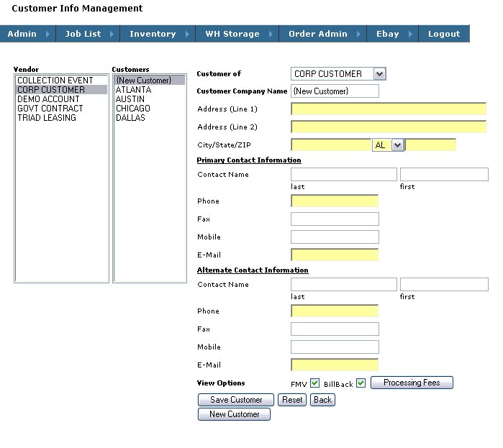This screenshot has height=448, width=503.
Task: Click the primary contact E-Mail field
Action: pyautogui.click(x=335, y=255)
